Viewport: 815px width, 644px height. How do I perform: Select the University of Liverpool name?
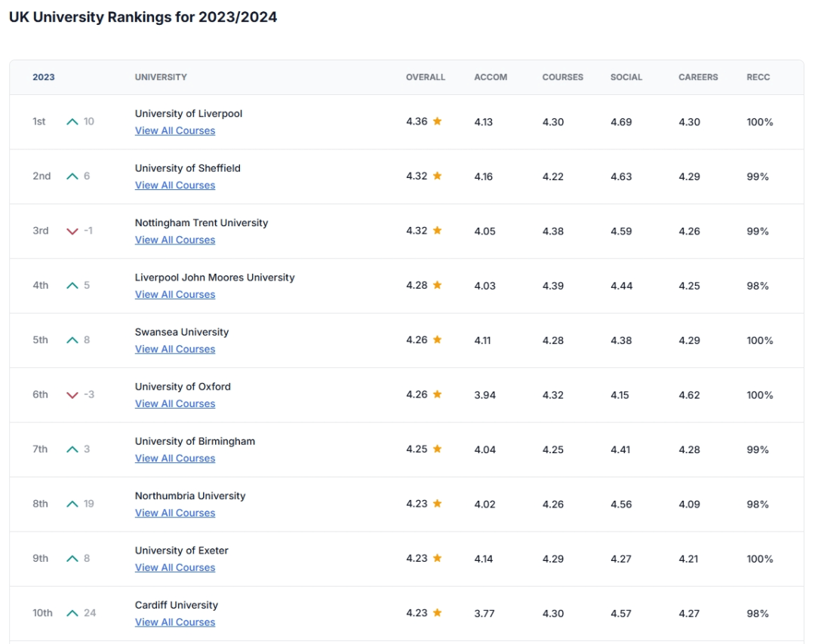coord(189,113)
